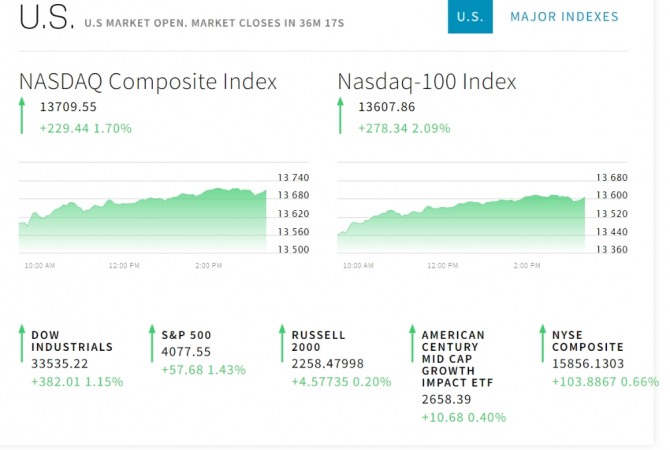Select the U.S. tab
The image size is (670, 450).
point(470,17)
